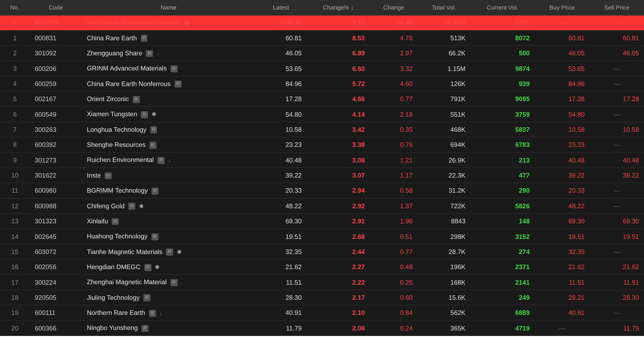Click the 8.53 change percent value
This screenshot has width=644, height=339.
(x=358, y=38)
